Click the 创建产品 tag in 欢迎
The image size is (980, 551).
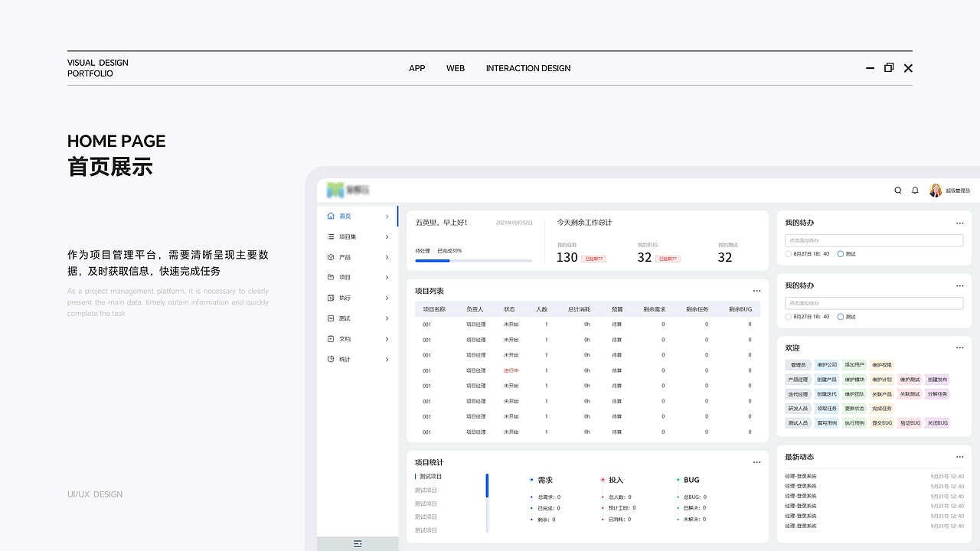point(827,380)
